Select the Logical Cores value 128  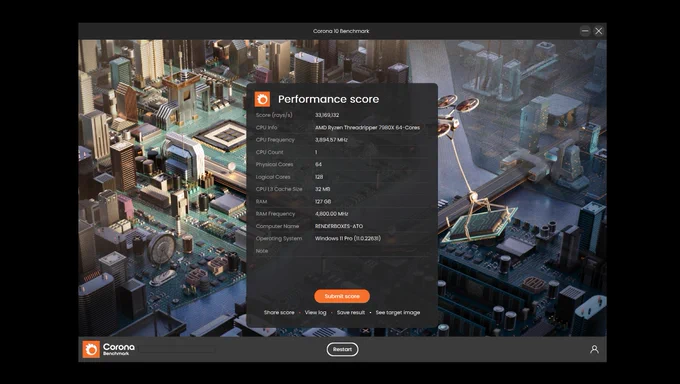pyautogui.click(x=319, y=177)
